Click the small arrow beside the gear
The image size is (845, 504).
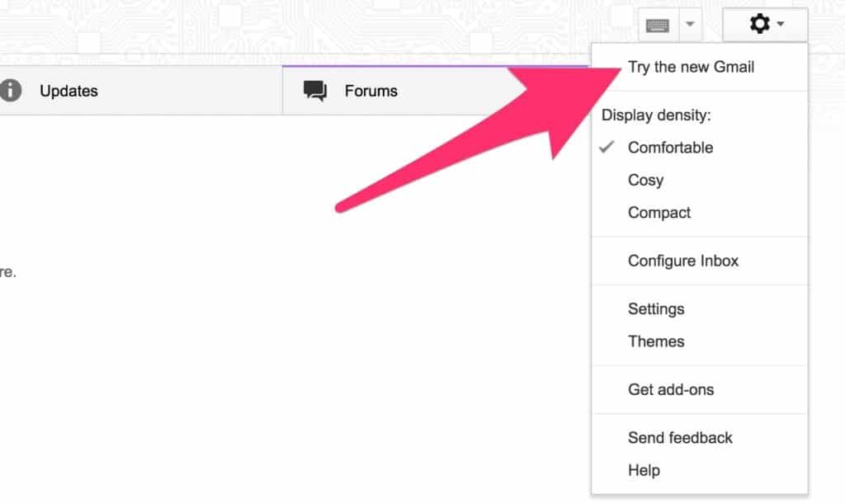780,26
